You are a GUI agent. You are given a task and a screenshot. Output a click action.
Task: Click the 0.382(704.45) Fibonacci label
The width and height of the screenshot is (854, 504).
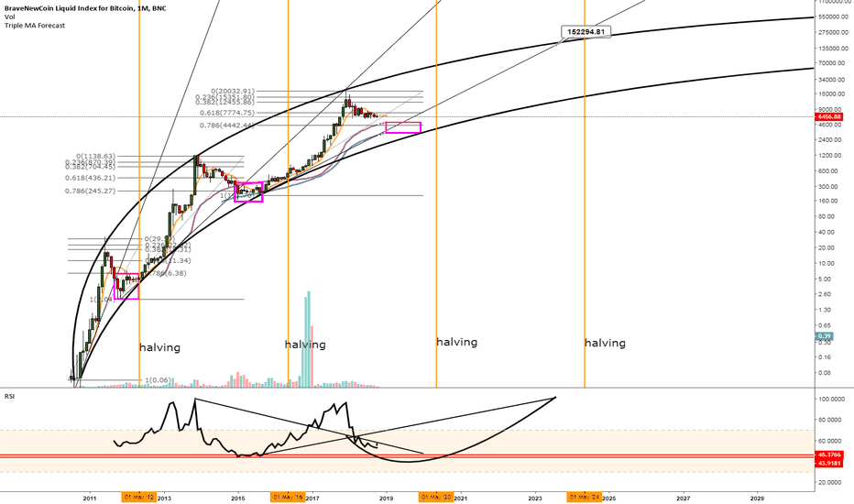[91, 168]
